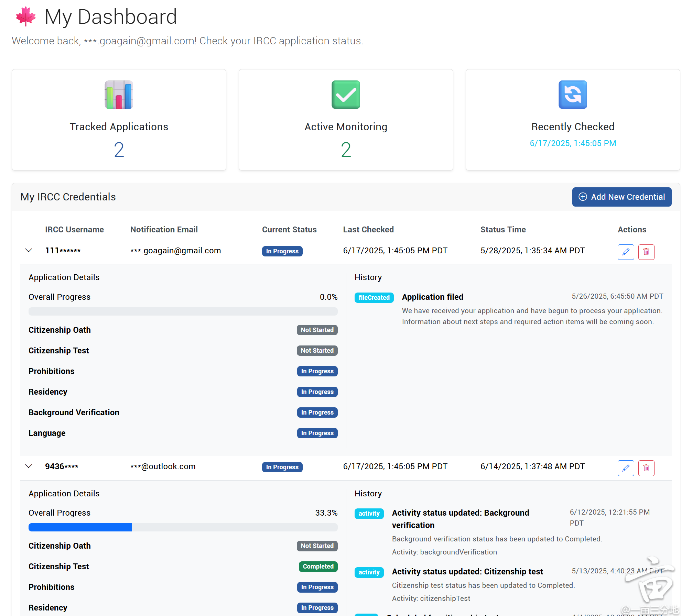
Task: Click the 33.3% overall progress bar
Action: click(x=183, y=527)
